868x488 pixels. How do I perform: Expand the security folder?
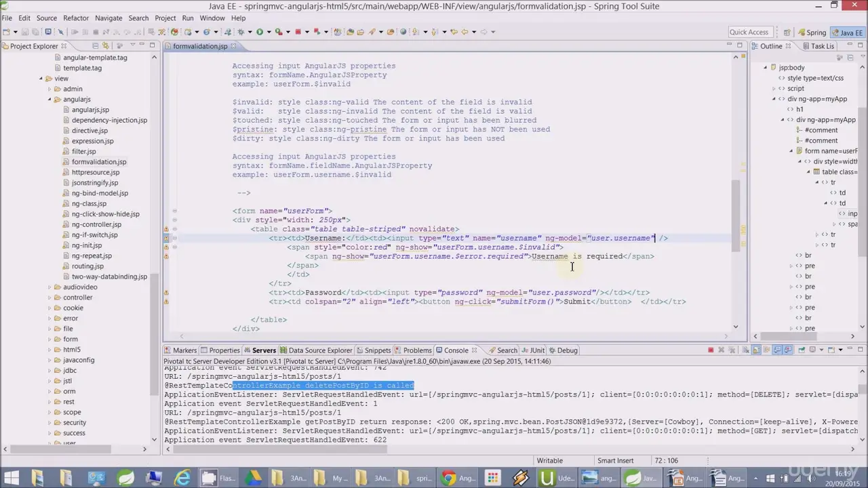click(x=50, y=423)
